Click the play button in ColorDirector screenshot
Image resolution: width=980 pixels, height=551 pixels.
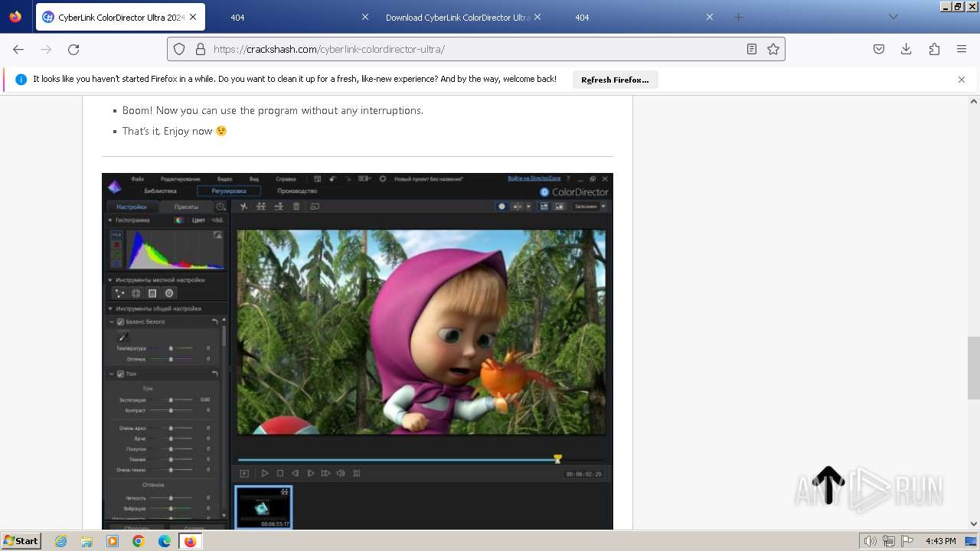coord(265,473)
